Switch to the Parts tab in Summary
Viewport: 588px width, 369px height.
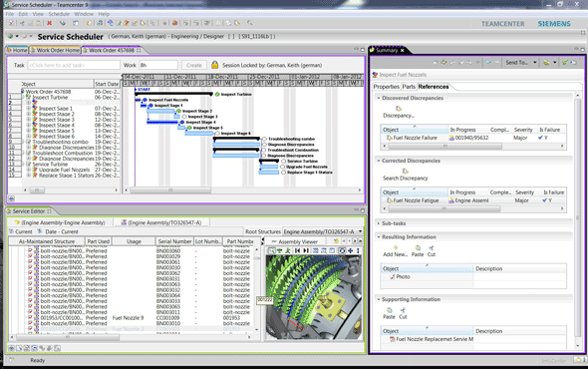409,87
